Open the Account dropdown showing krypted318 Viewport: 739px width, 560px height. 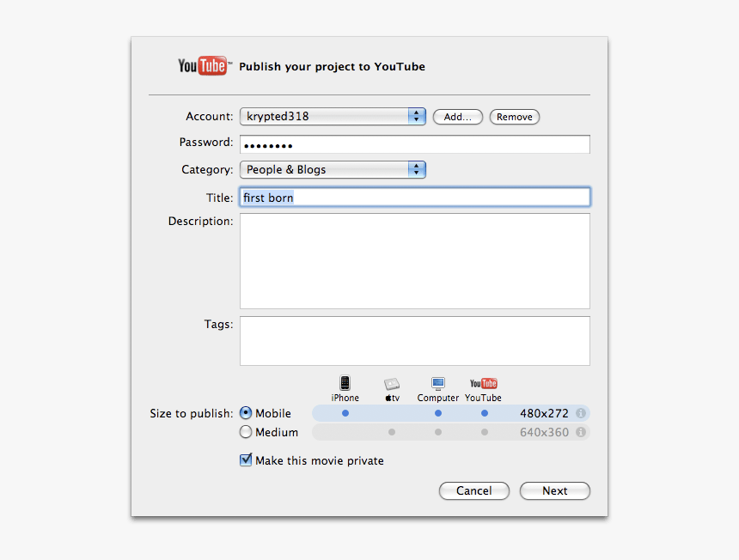333,116
